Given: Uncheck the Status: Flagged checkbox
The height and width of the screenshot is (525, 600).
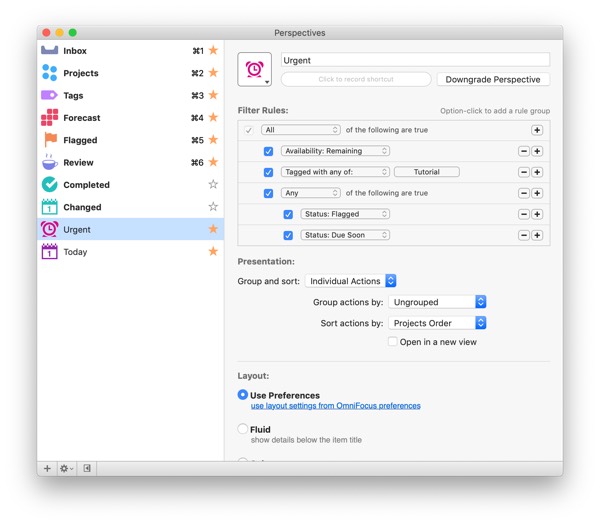Looking at the screenshot, I should 288,214.
